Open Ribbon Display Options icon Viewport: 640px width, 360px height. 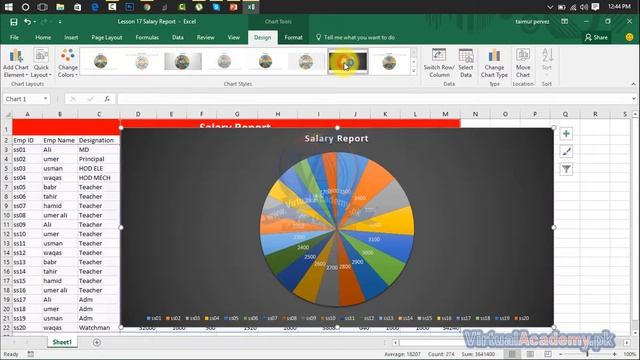click(x=564, y=22)
